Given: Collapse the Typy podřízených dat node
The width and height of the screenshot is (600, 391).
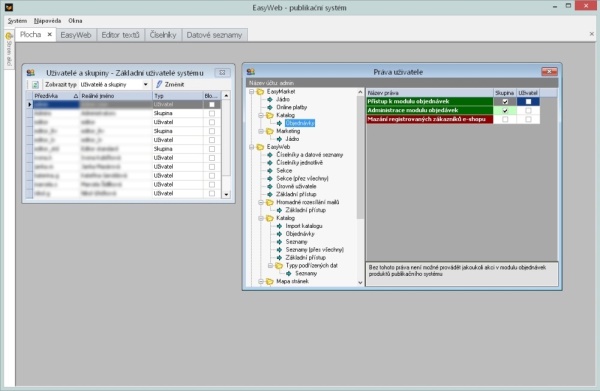Looking at the screenshot, I should click(270, 266).
